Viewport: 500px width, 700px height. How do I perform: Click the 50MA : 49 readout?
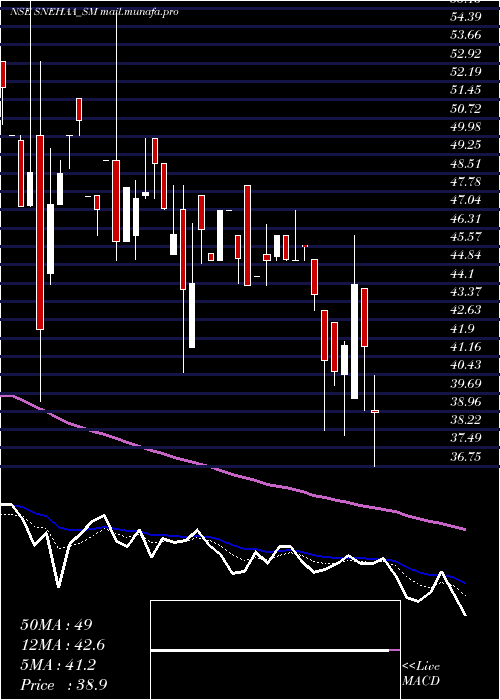pyautogui.click(x=56, y=625)
